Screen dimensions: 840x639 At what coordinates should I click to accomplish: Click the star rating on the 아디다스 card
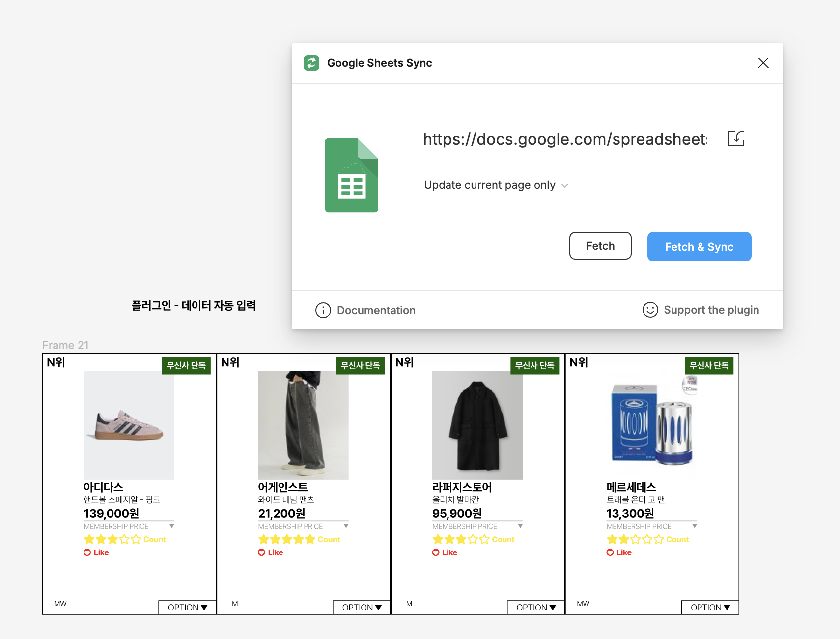pyautogui.click(x=112, y=539)
